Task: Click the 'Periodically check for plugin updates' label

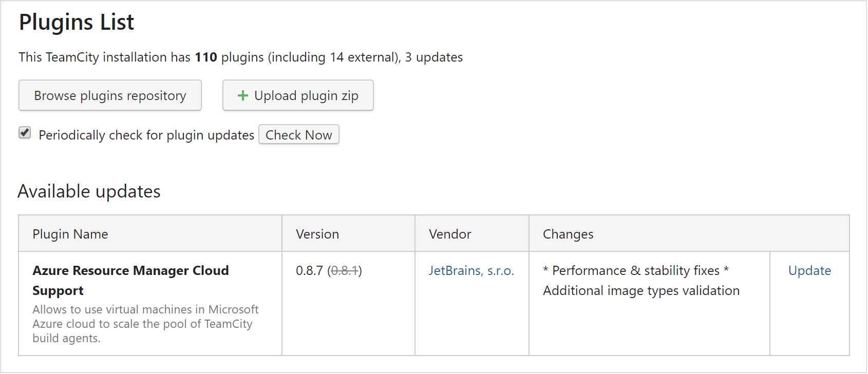Action: 146,135
